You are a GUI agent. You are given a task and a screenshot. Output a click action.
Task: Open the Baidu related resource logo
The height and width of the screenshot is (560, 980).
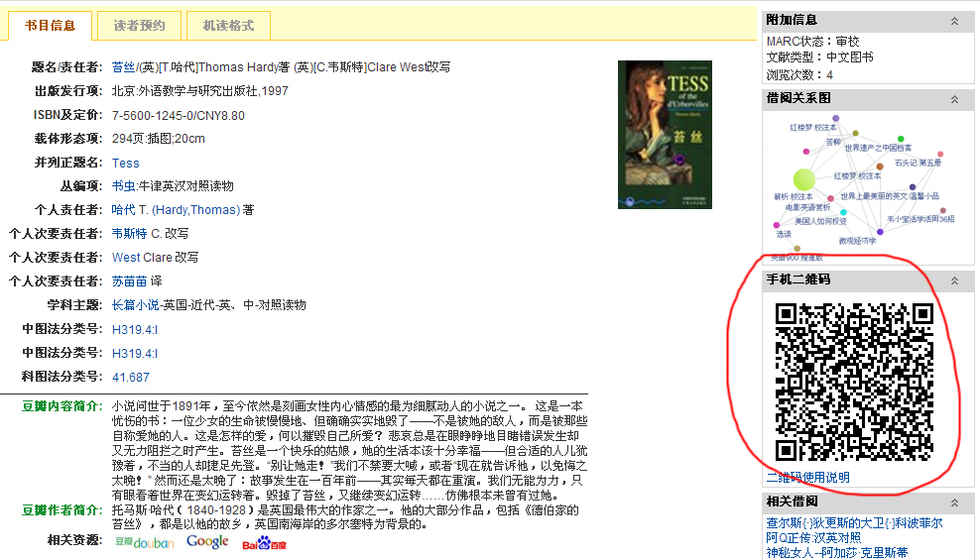pos(265,543)
